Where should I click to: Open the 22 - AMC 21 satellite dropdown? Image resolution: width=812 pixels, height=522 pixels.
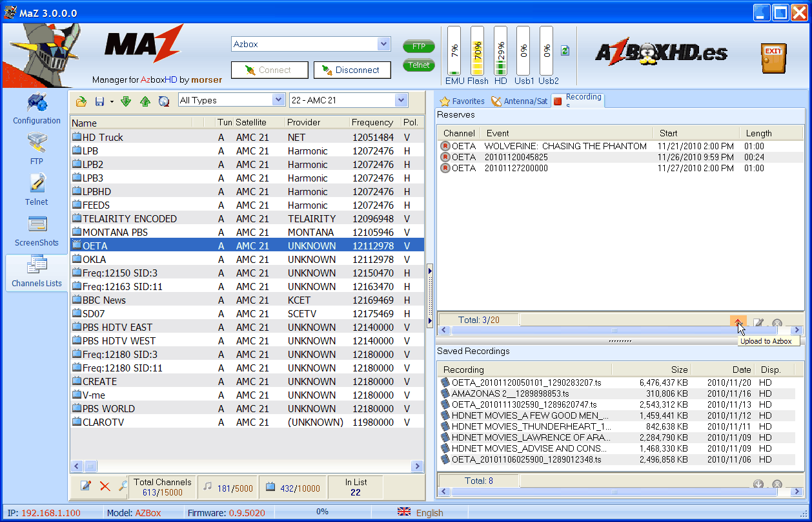click(401, 100)
